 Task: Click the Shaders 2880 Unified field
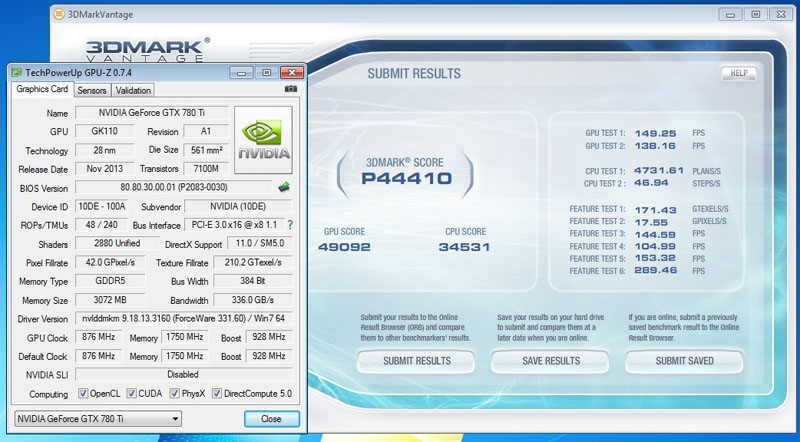pyautogui.click(x=117, y=243)
